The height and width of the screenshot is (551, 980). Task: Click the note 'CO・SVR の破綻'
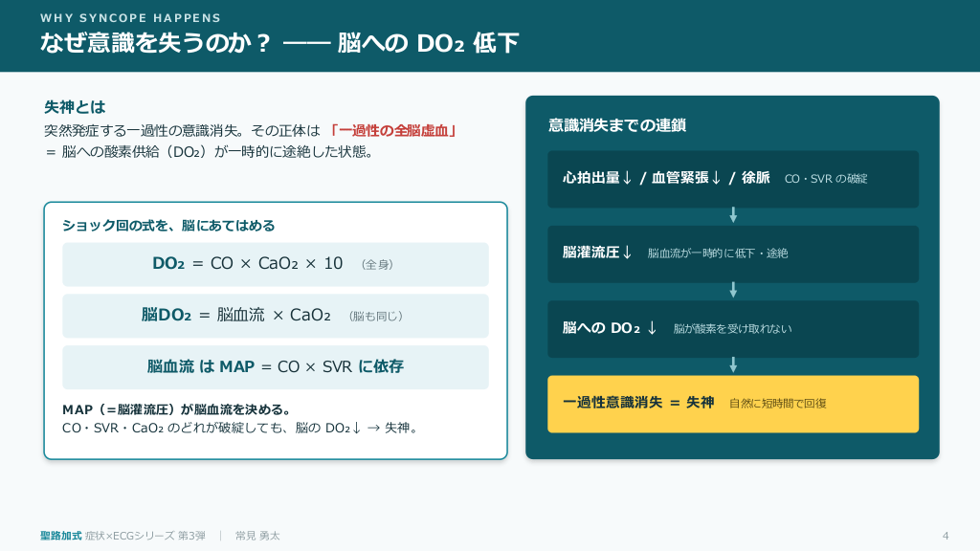pyautogui.click(x=826, y=179)
